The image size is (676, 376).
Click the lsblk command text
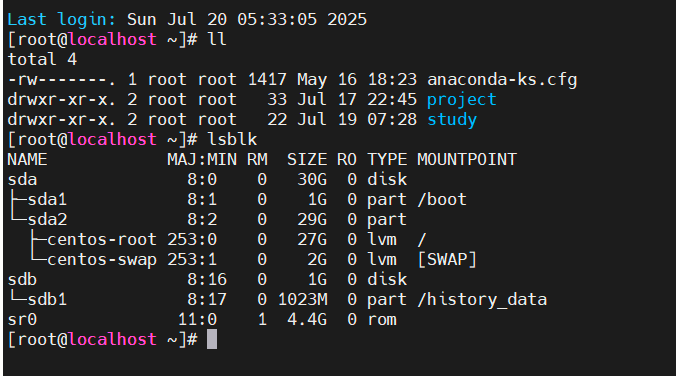pos(232,140)
